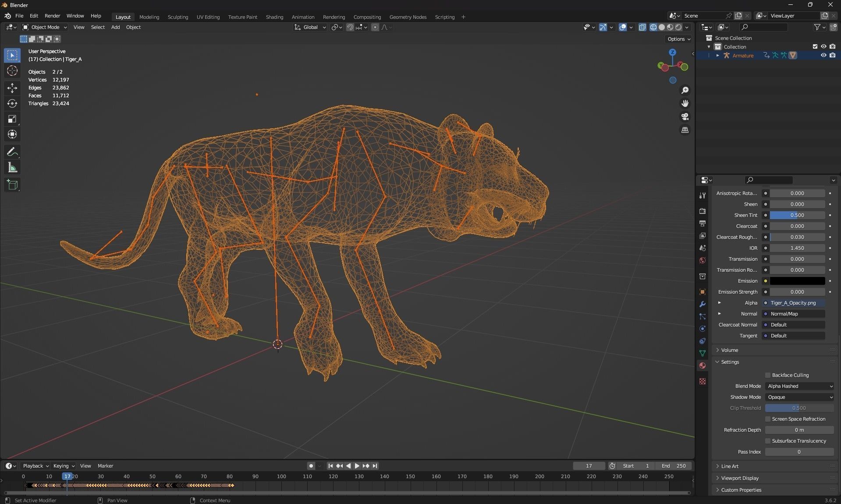Expand the Armature tree item
The image size is (841, 504).
[717, 55]
